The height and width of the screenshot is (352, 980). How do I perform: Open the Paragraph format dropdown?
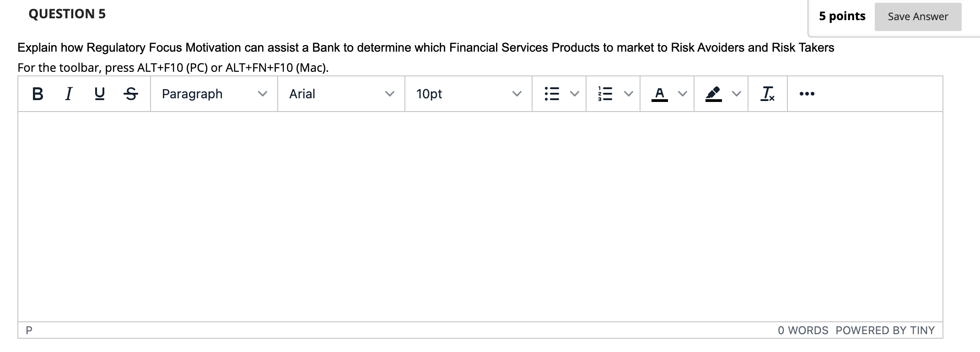pyautogui.click(x=214, y=94)
